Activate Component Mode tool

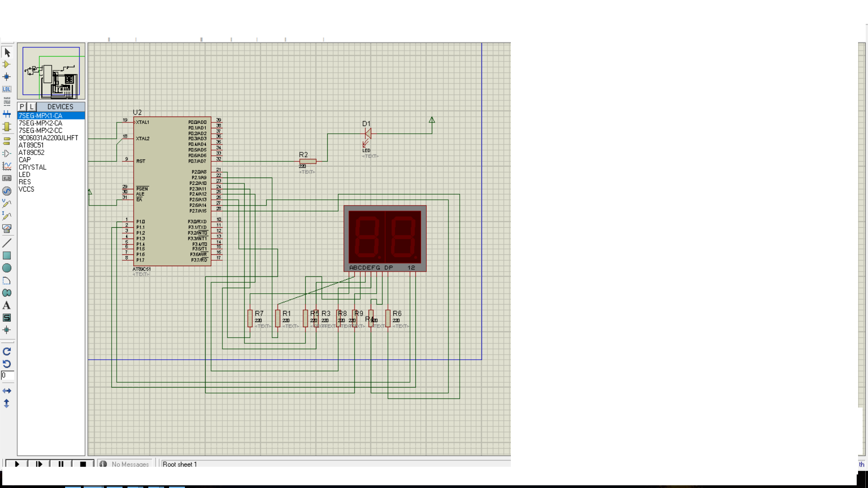click(x=7, y=65)
